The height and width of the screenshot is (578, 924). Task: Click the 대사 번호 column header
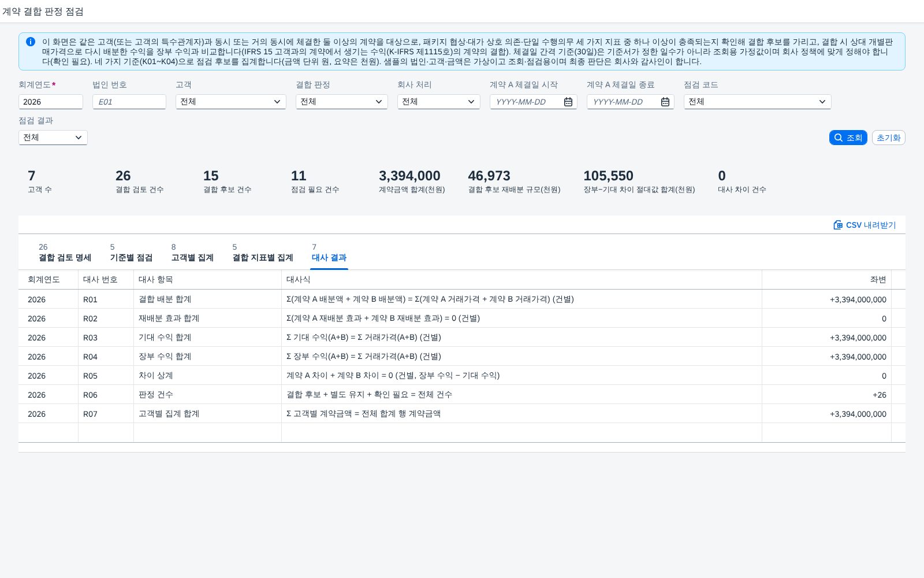[x=106, y=280]
